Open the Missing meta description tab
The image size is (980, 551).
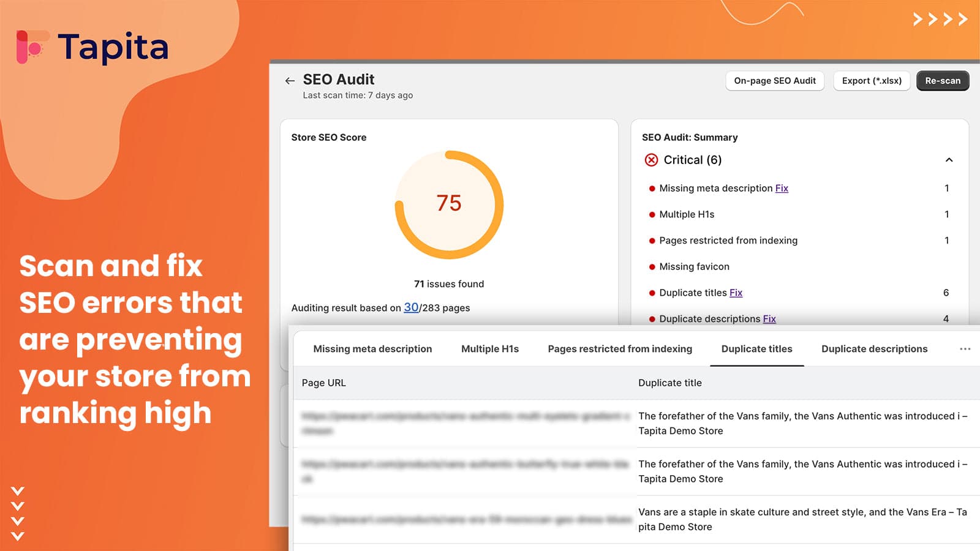[x=372, y=349]
